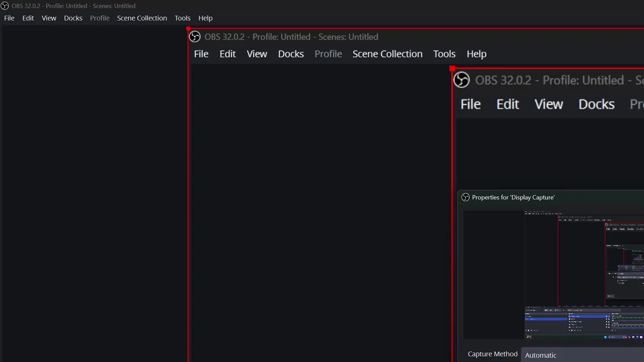Image resolution: width=644 pixels, height=362 pixels.
Task: Click the OBS icon in the Properties dialog title
Action: pyautogui.click(x=465, y=198)
